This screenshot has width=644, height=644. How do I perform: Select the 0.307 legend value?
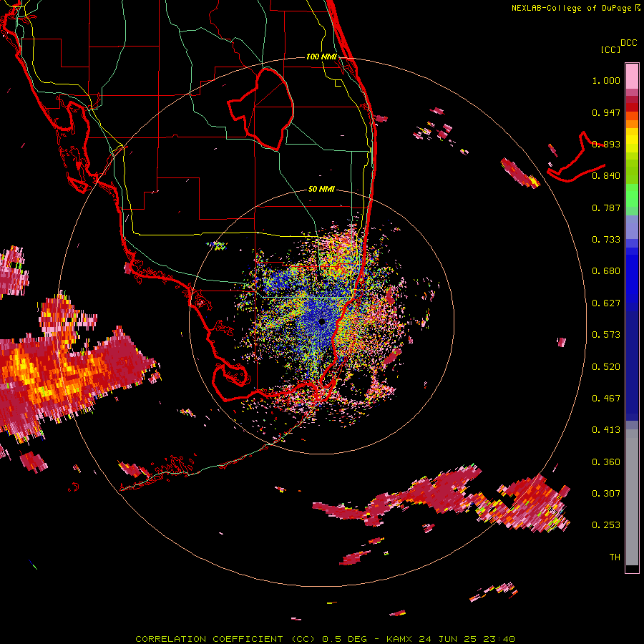[606, 494]
